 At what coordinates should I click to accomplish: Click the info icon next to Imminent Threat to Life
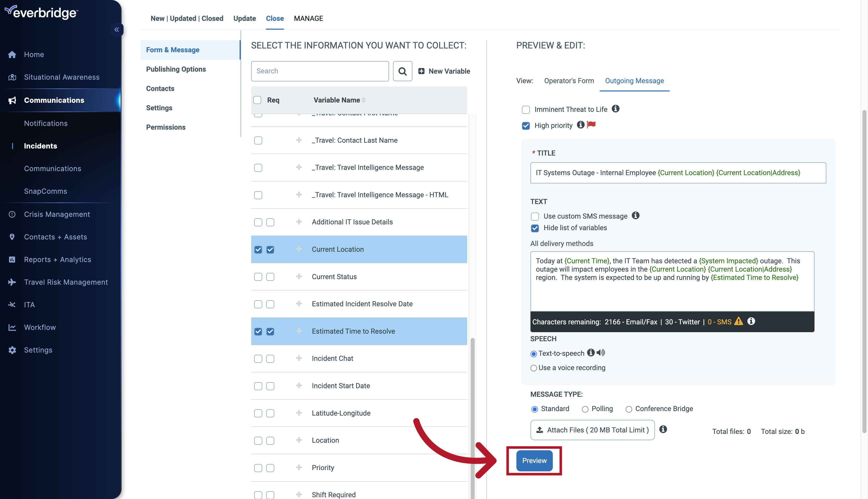[616, 109]
